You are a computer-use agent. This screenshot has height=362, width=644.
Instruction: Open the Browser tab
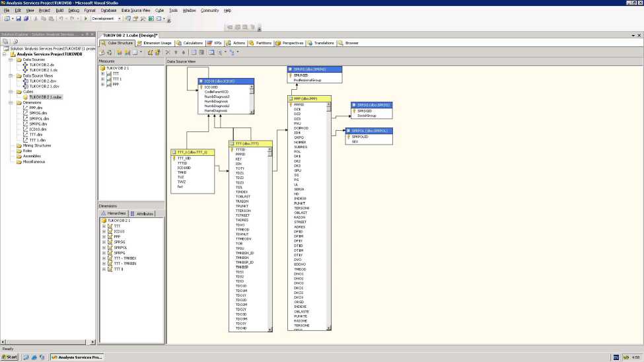click(x=349, y=43)
